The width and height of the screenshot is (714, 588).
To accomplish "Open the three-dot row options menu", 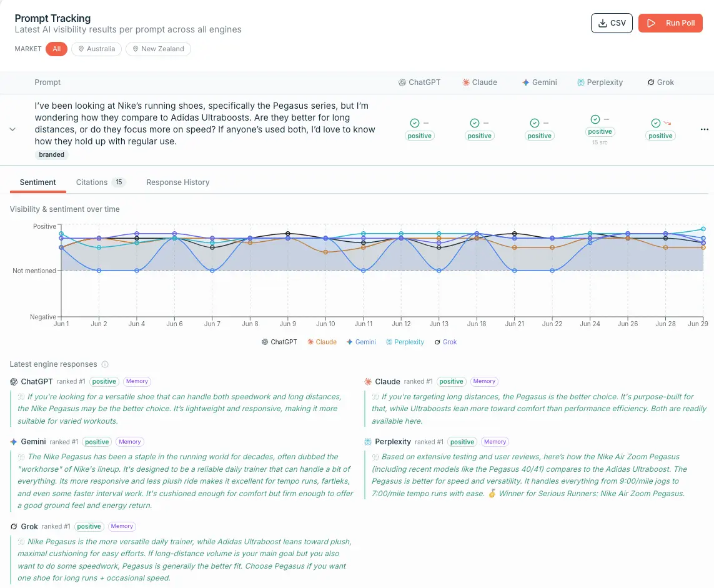I will 705,129.
